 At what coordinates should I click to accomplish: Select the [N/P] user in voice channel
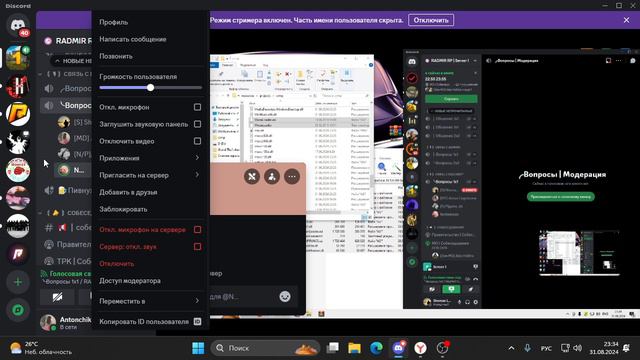[73, 154]
